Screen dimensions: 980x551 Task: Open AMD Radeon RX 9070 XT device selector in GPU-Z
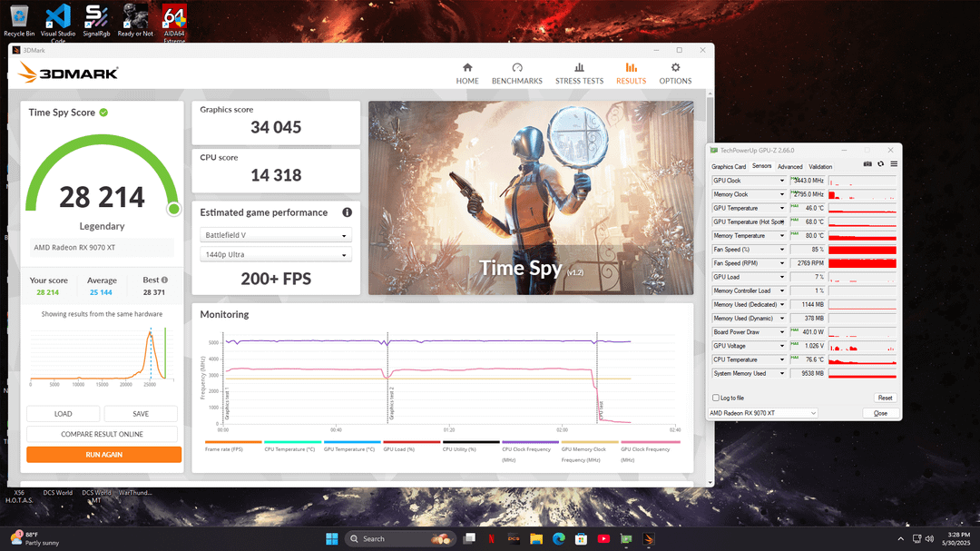(x=762, y=413)
